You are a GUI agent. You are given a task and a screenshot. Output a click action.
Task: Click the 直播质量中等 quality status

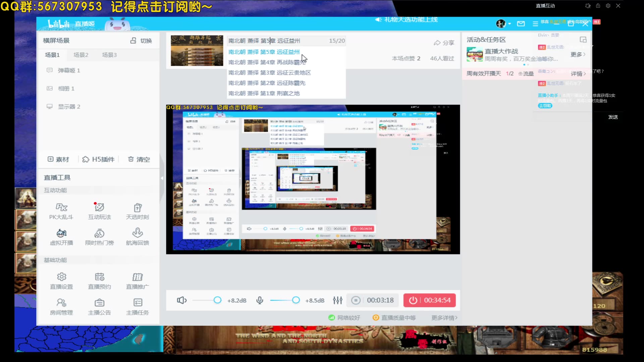coord(394,318)
